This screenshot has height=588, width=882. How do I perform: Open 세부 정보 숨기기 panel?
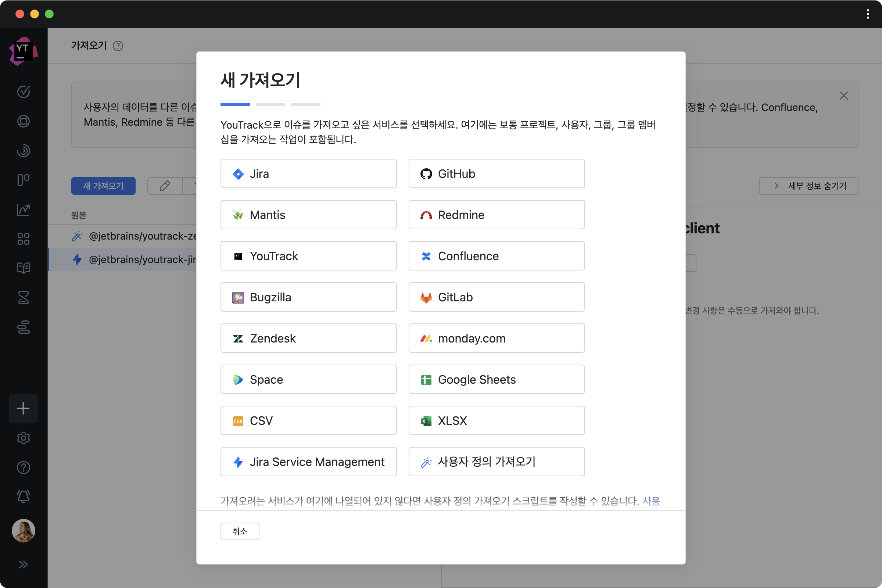[x=808, y=186]
